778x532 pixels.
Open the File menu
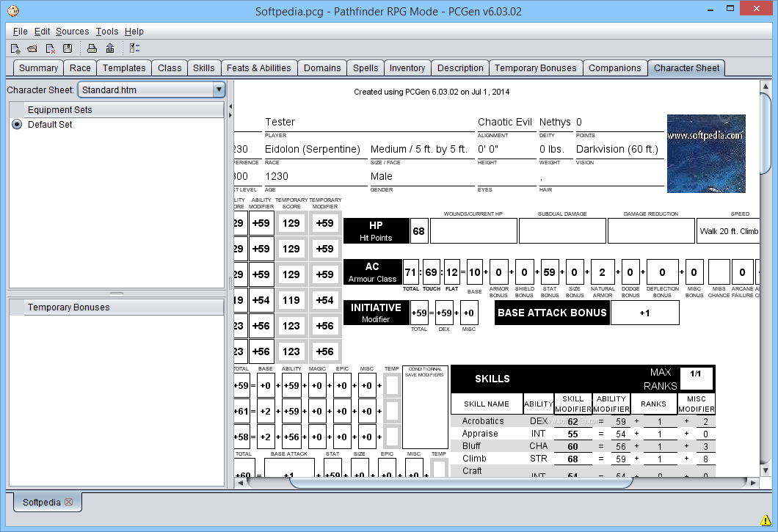pos(21,32)
